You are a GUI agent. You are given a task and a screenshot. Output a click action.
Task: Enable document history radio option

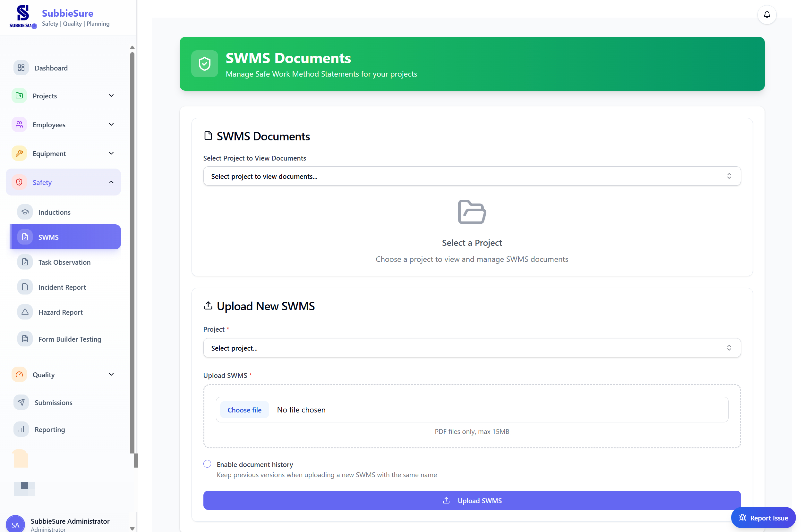tap(207, 464)
